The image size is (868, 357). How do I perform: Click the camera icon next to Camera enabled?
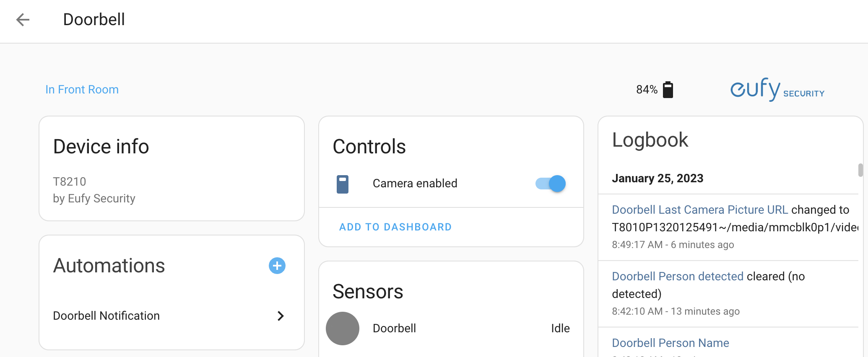[343, 184]
